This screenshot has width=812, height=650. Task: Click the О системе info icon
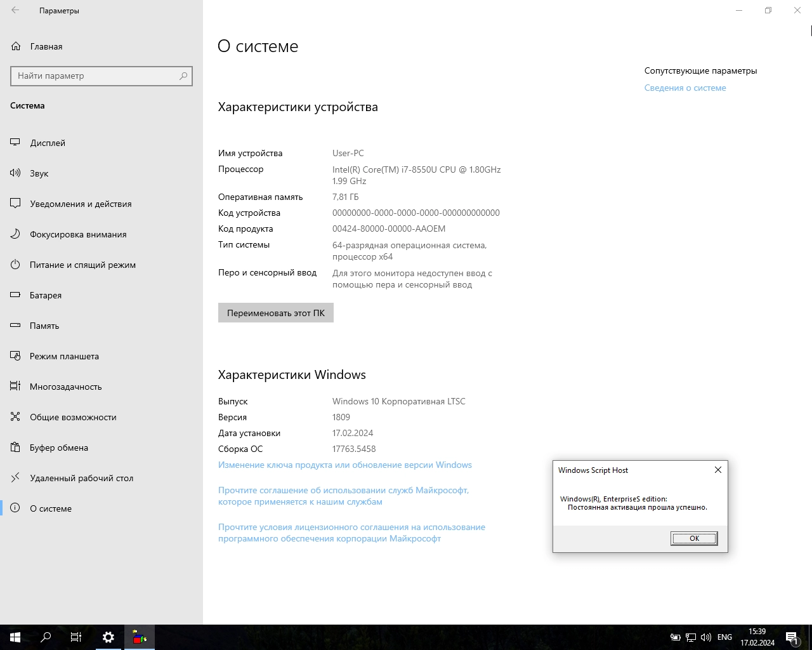[15, 508]
